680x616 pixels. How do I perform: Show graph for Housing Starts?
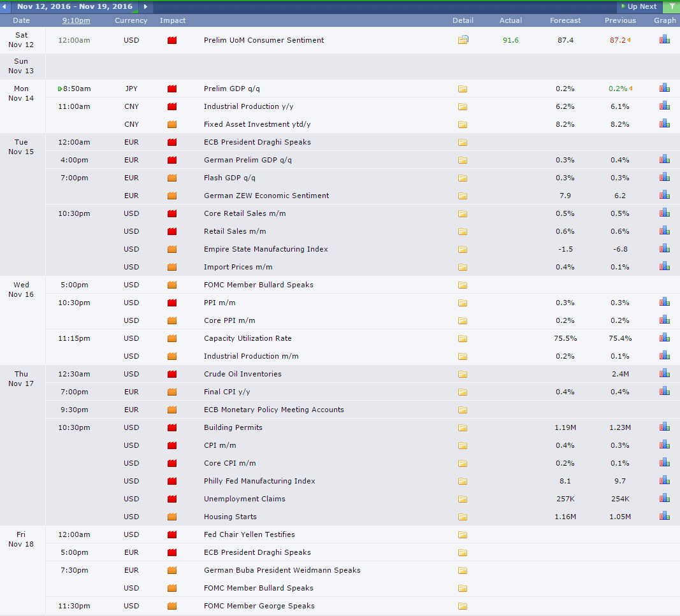click(x=665, y=516)
